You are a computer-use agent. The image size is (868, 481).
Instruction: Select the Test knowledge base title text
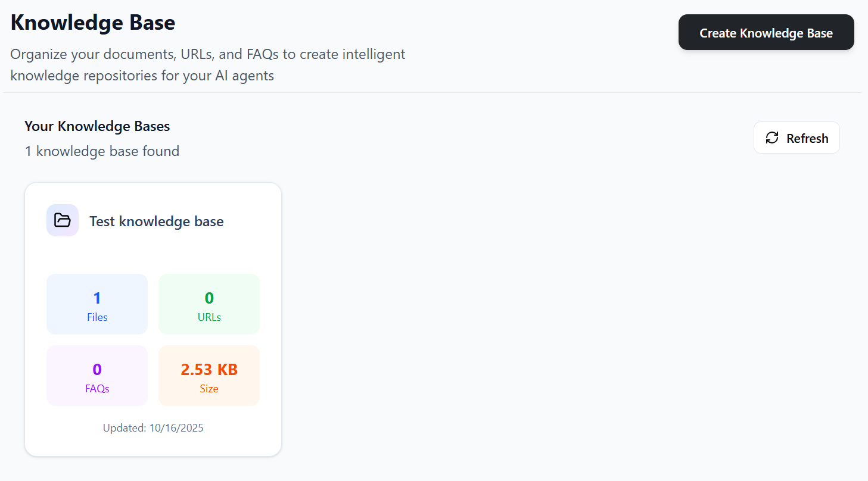(156, 221)
